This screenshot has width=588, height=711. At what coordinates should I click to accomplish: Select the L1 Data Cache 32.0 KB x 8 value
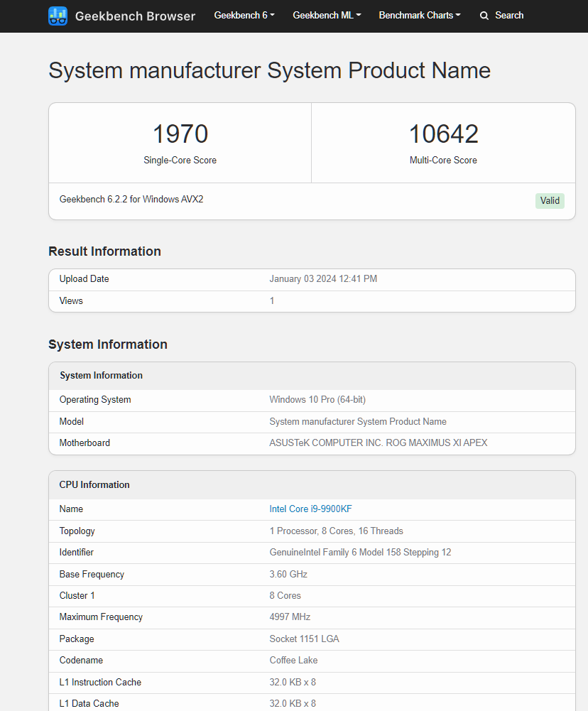coord(293,703)
